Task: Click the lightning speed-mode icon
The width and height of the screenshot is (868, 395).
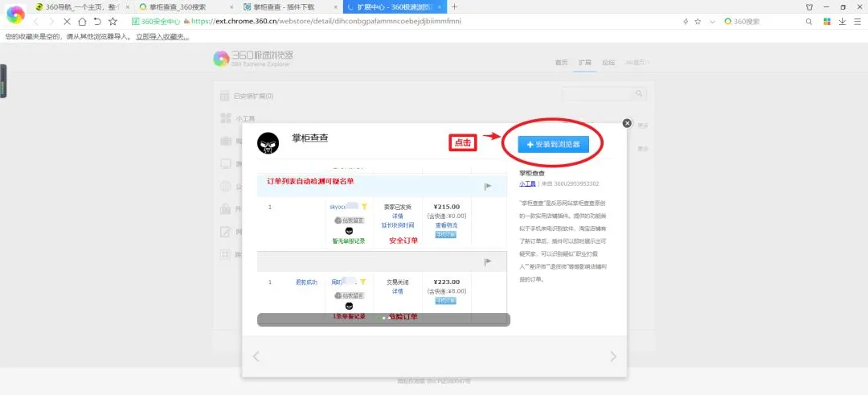Action: click(686, 22)
